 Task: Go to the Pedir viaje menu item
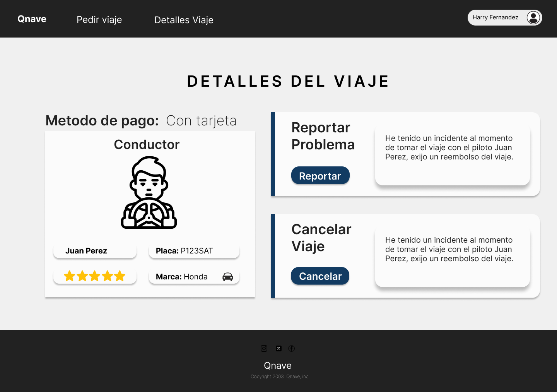[x=99, y=20]
